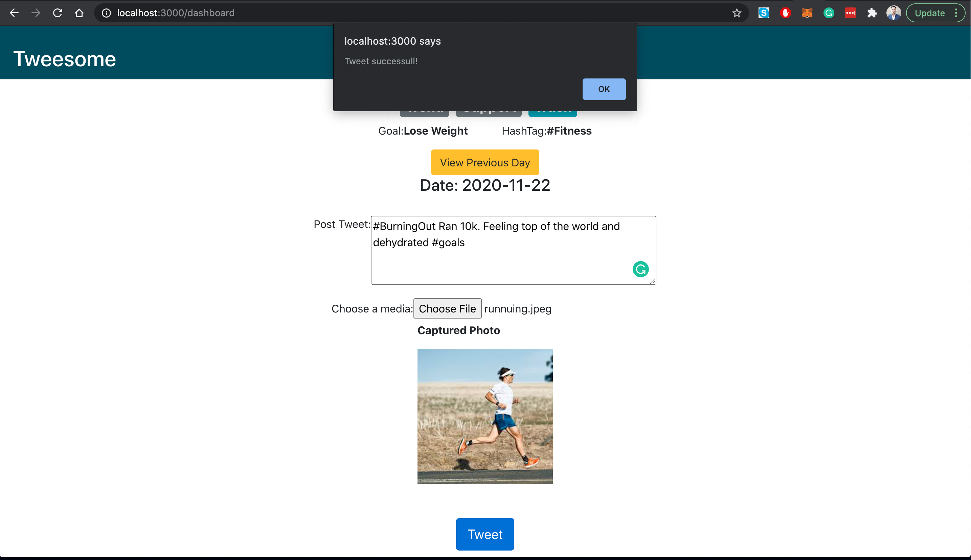Screen dimensions: 971x560
Task: Go to the browser home page
Action: pyautogui.click(x=79, y=13)
